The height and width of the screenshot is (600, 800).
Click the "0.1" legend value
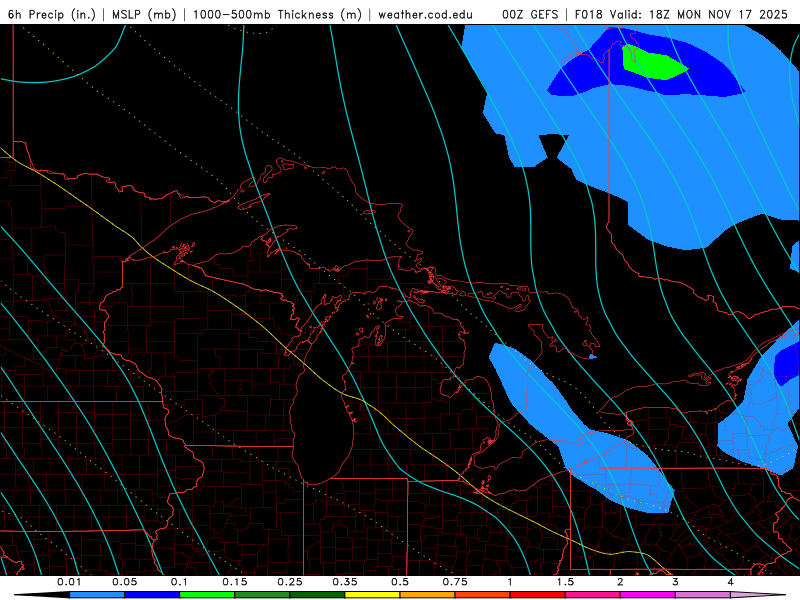click(179, 582)
